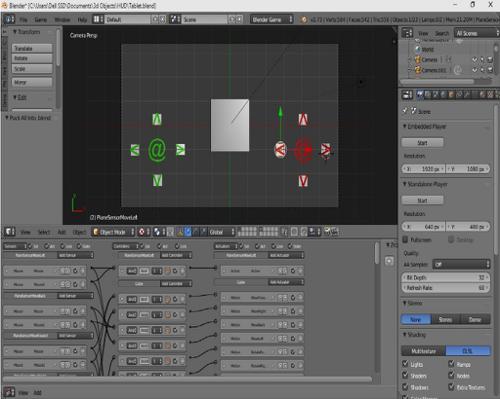Open the AA Samples Off dropdown
Image resolution: width=500 pixels, height=399 pixels.
coord(462,264)
